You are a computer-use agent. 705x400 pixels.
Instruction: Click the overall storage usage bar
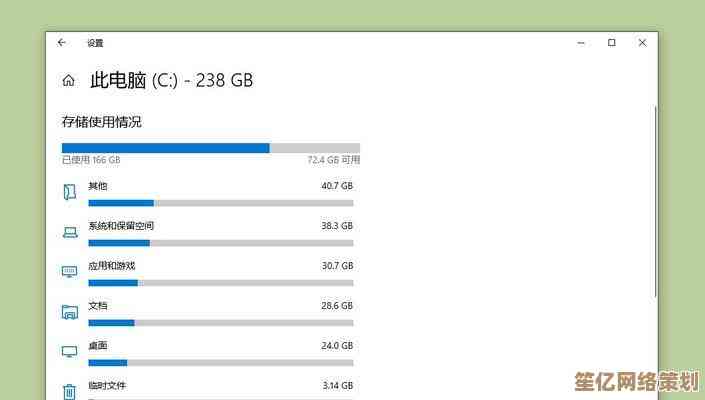click(210, 148)
